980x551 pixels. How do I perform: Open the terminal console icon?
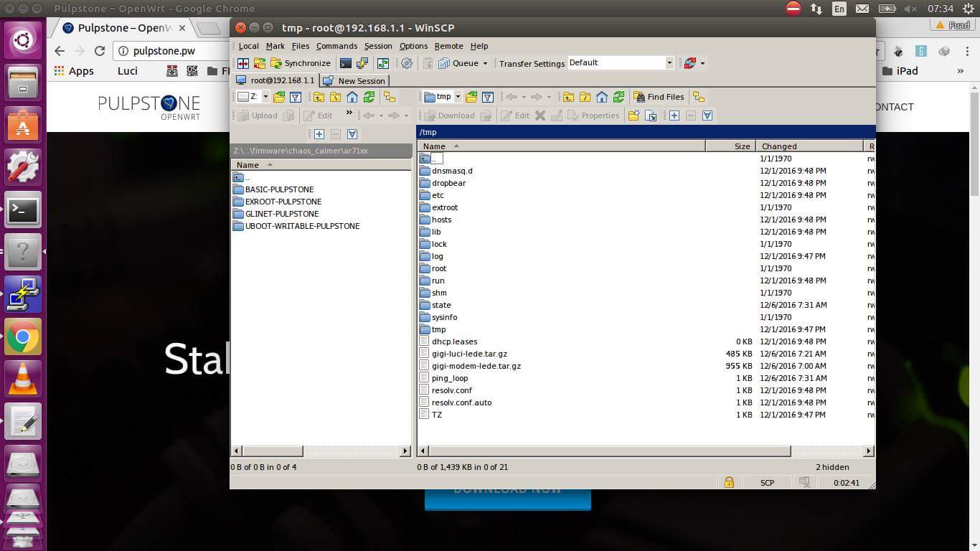click(x=346, y=63)
